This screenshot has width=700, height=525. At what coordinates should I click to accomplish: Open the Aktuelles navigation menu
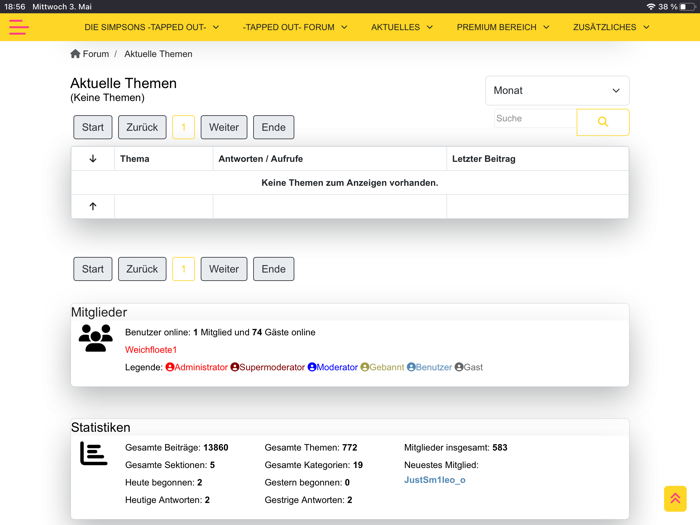402,28
